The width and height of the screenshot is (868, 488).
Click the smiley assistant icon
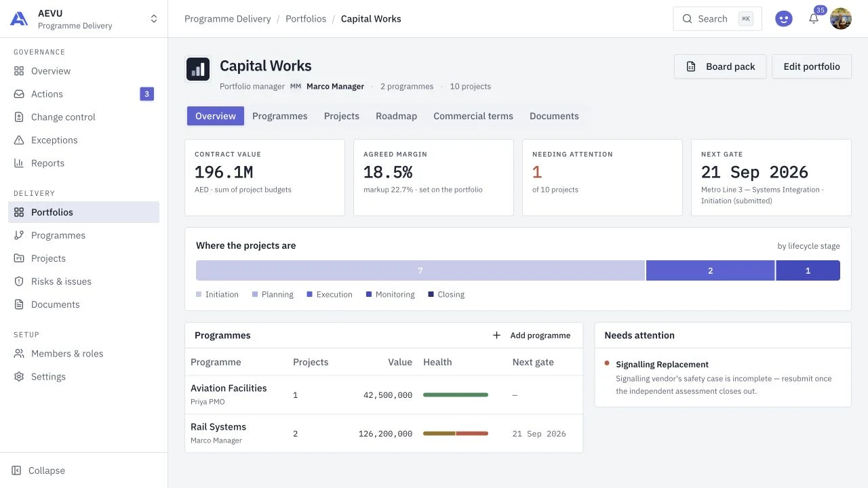tap(784, 19)
